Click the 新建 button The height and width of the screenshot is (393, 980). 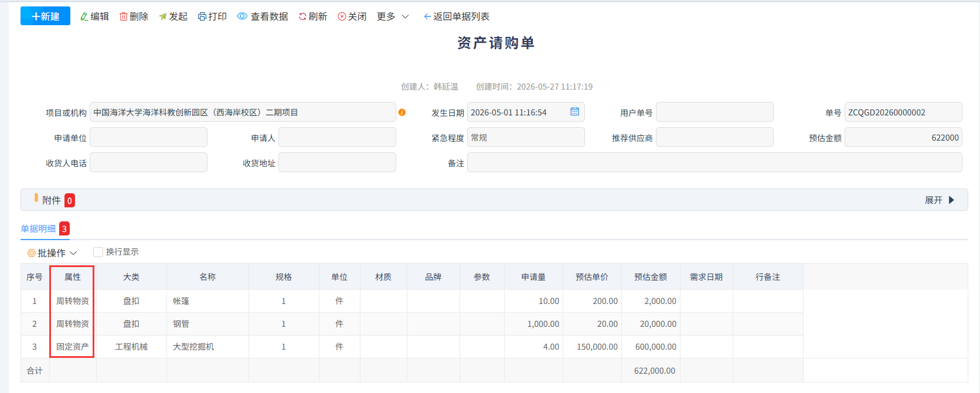point(45,16)
